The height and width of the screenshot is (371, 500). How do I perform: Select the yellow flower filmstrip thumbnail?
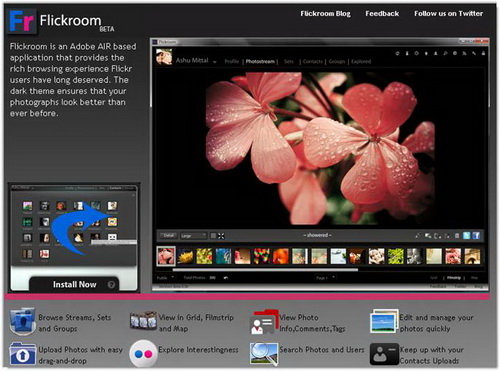pyautogui.click(x=185, y=256)
